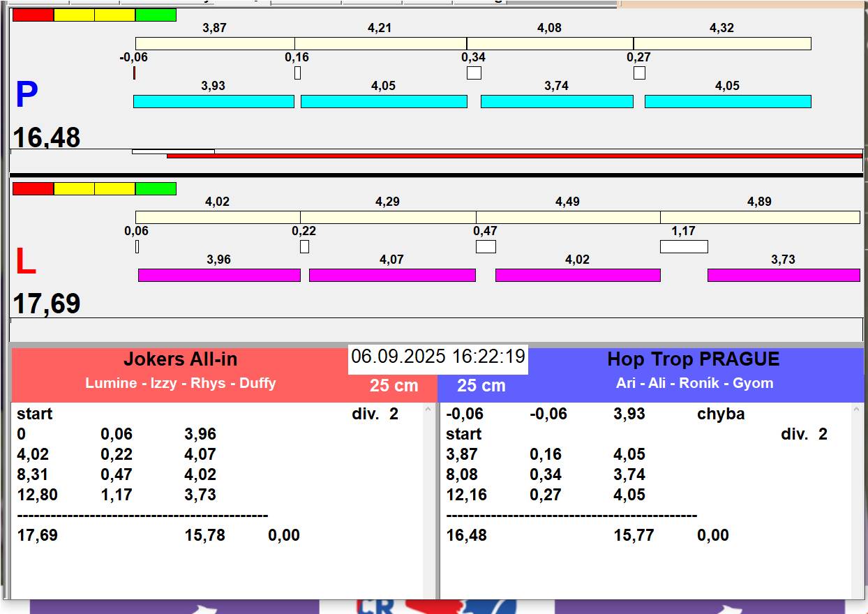
Task: Click the red start light in lane L
Action: (33, 188)
